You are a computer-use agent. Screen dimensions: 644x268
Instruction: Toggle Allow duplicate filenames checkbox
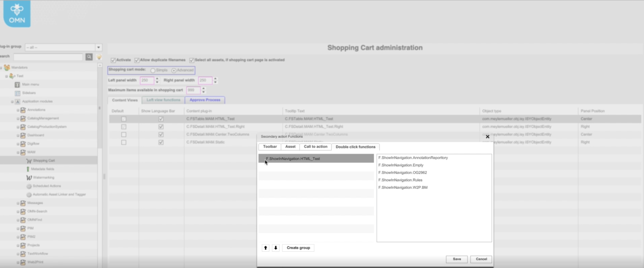137,60
